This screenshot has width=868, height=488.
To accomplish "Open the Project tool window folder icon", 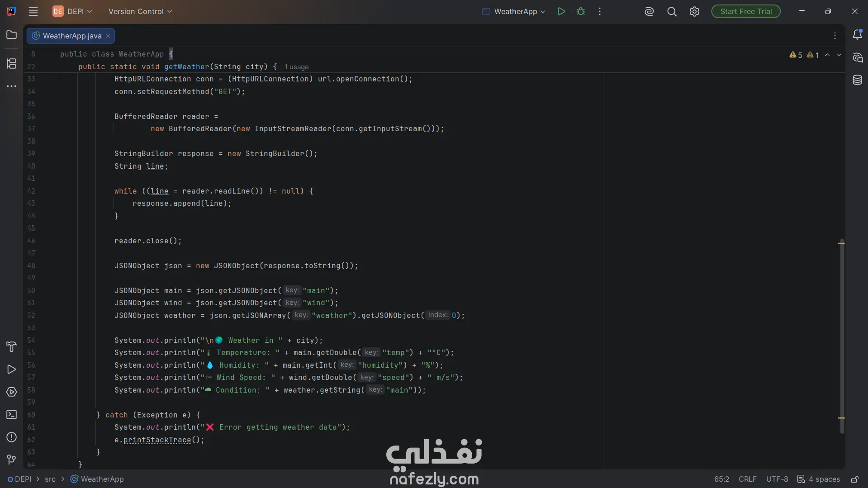I will 12,35.
